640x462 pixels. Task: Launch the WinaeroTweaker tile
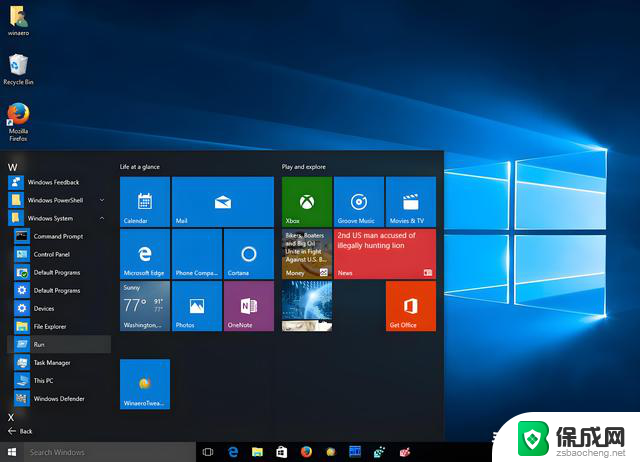point(145,384)
